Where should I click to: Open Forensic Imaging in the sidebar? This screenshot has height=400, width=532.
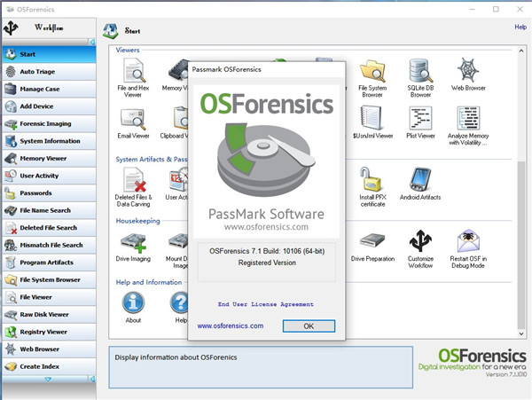click(x=49, y=123)
